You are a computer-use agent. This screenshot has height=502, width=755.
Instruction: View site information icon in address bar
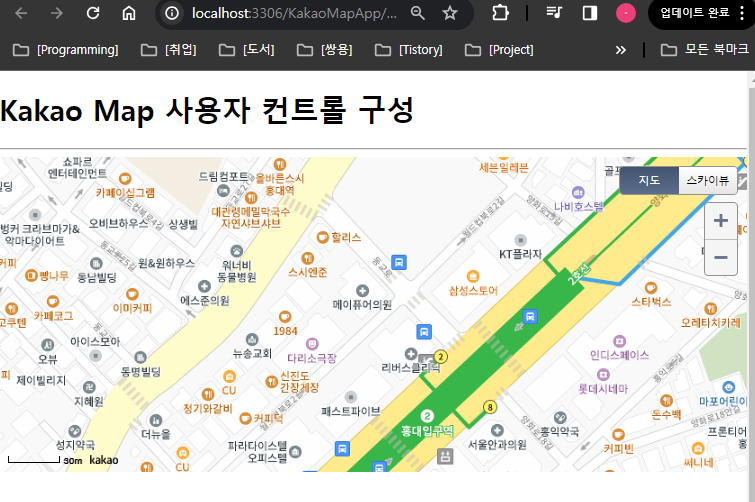pyautogui.click(x=172, y=13)
